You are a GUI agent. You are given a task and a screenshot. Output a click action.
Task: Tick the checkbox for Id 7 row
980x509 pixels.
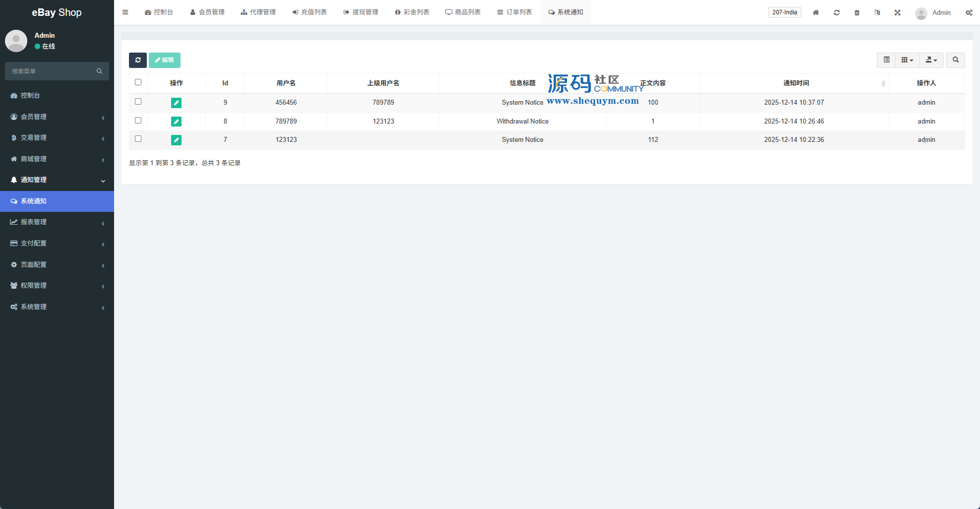[138, 139]
